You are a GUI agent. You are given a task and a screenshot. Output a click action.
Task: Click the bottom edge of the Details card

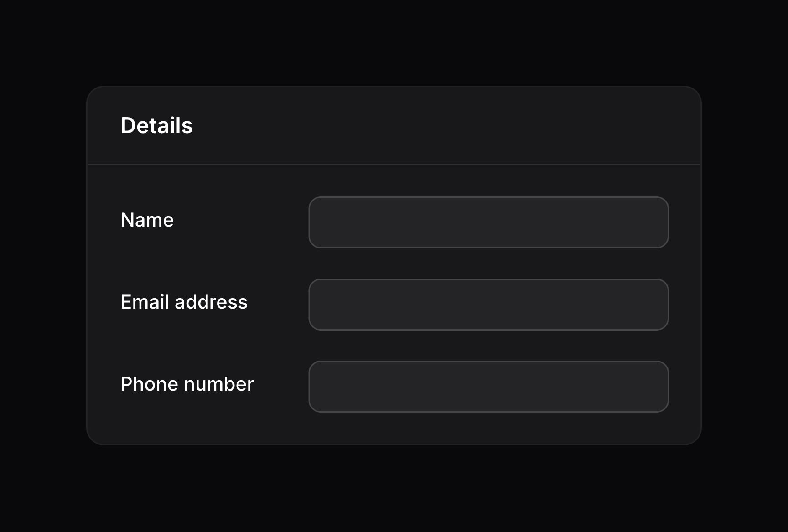tap(394, 443)
